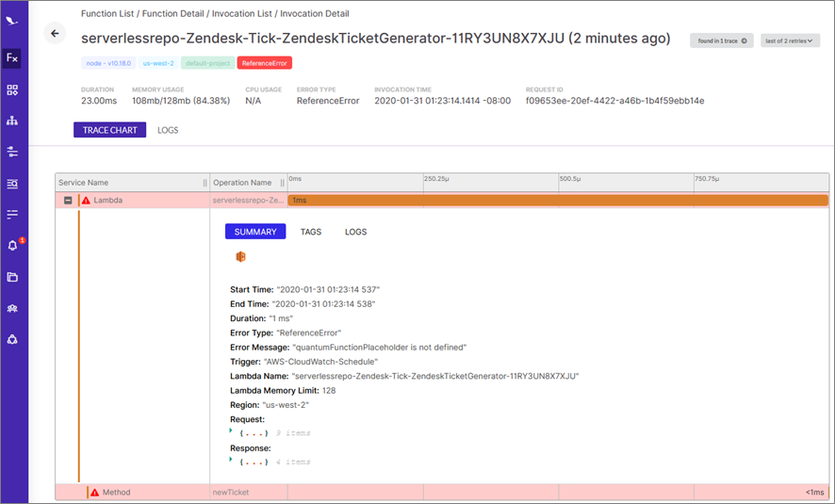This screenshot has height=504, width=835.
Task: Click the CPU USAGE N/A value
Action: click(x=253, y=101)
